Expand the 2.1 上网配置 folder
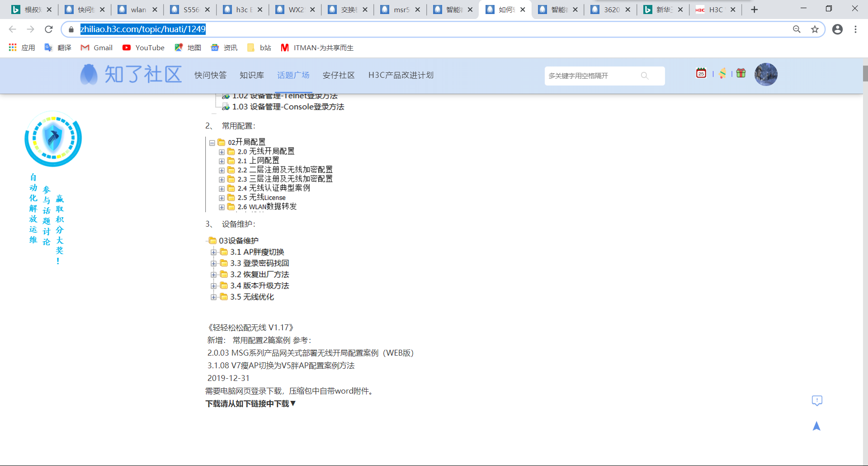The height and width of the screenshot is (466, 868). pos(222,161)
